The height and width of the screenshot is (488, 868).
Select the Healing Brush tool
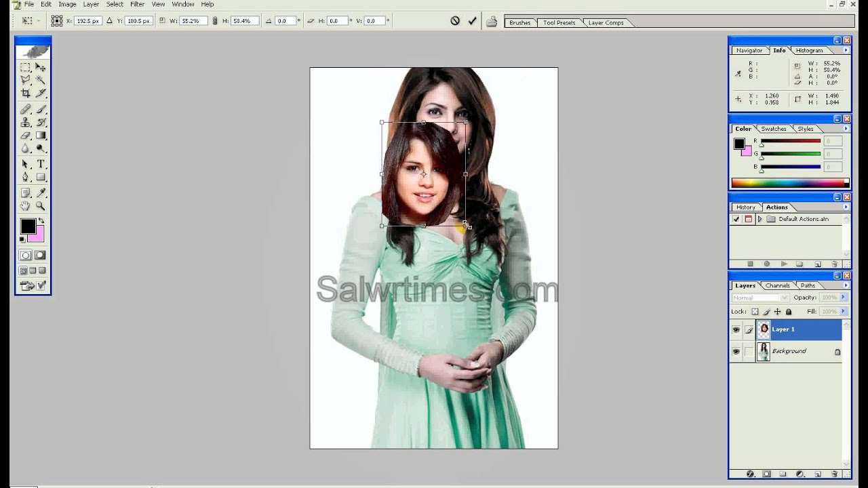25,109
